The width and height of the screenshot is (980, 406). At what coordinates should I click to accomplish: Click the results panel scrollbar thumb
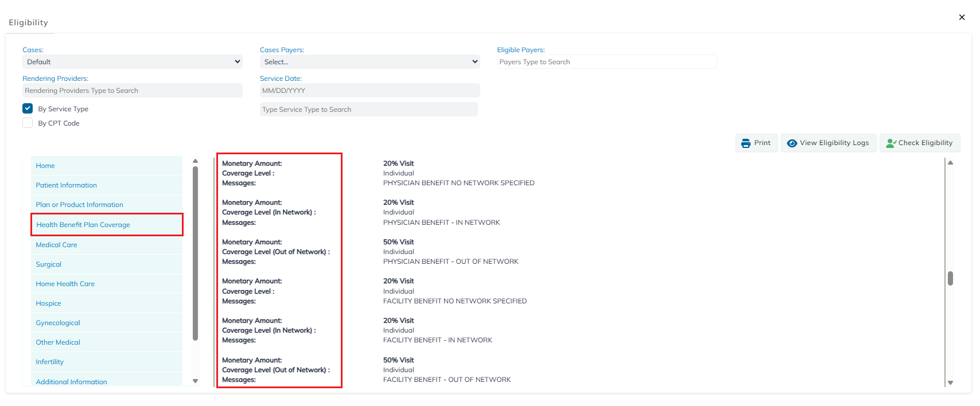pyautogui.click(x=950, y=278)
